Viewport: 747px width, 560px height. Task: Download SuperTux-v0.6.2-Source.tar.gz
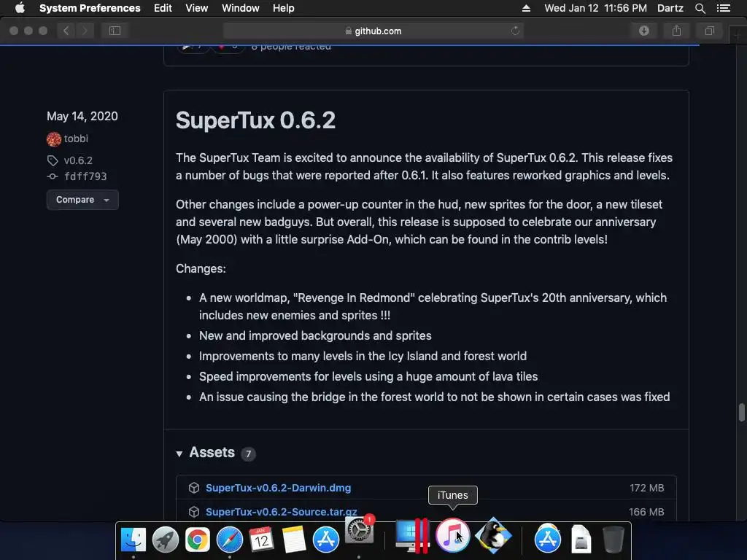click(282, 512)
